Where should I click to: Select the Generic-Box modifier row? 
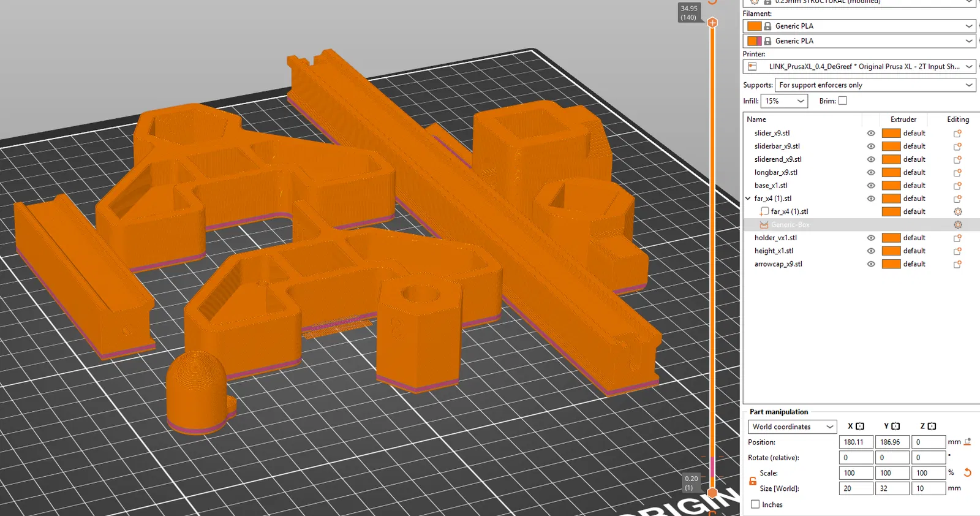pos(861,225)
